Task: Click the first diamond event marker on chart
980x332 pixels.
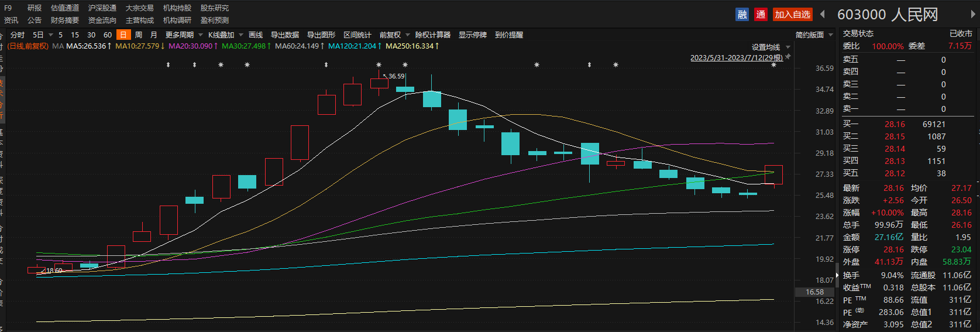Action: click(168, 65)
